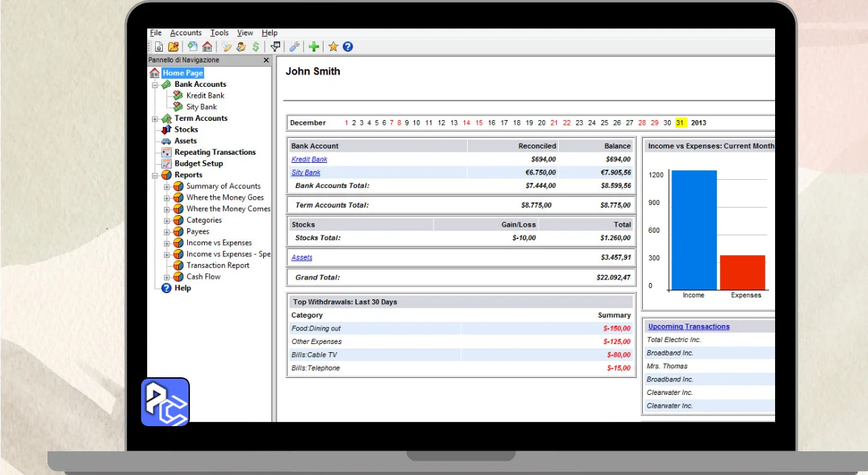Image resolution: width=868 pixels, height=475 pixels.
Task: Open the Tools menu
Action: coord(219,33)
